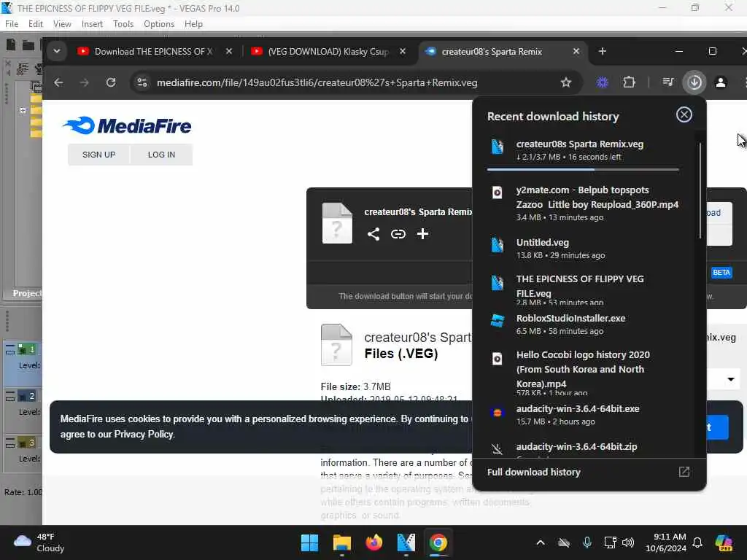Click the MediaFire logo
This screenshot has height=560, width=747.
pos(127,125)
